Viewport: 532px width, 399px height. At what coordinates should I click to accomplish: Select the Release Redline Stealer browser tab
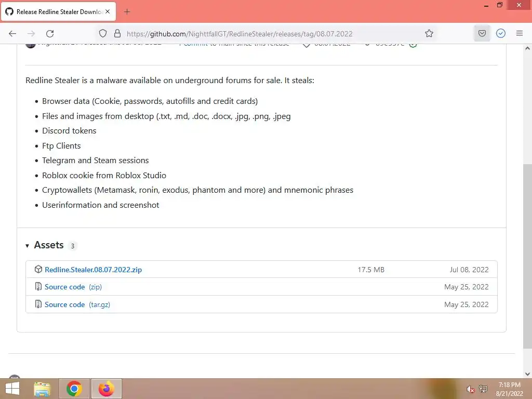tap(59, 11)
